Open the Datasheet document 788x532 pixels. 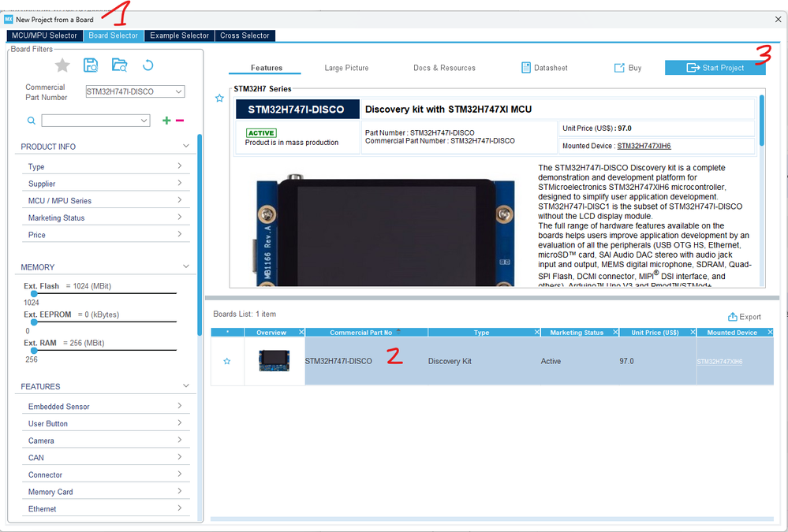click(545, 68)
